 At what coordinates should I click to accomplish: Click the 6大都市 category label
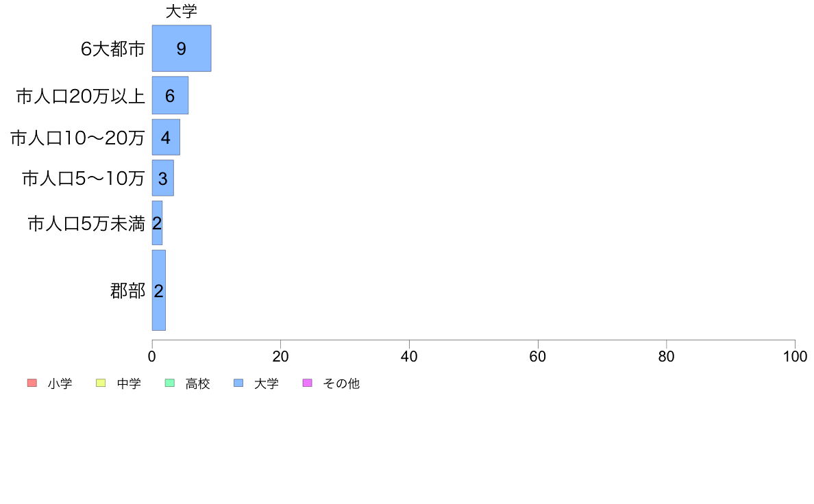(112, 49)
